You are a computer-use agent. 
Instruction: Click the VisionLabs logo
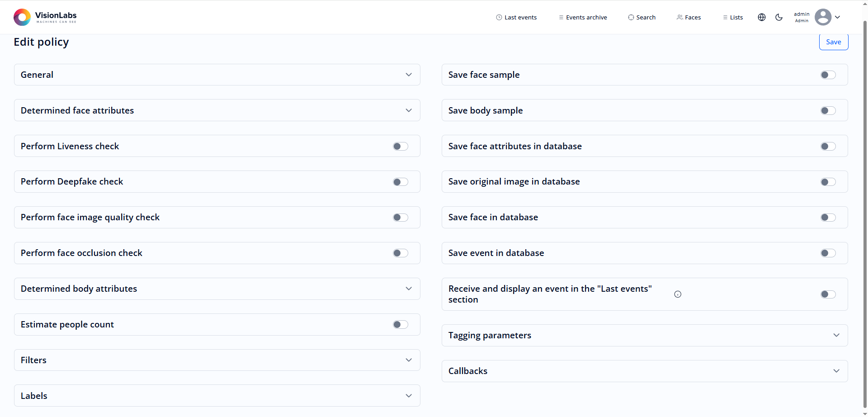pos(45,17)
